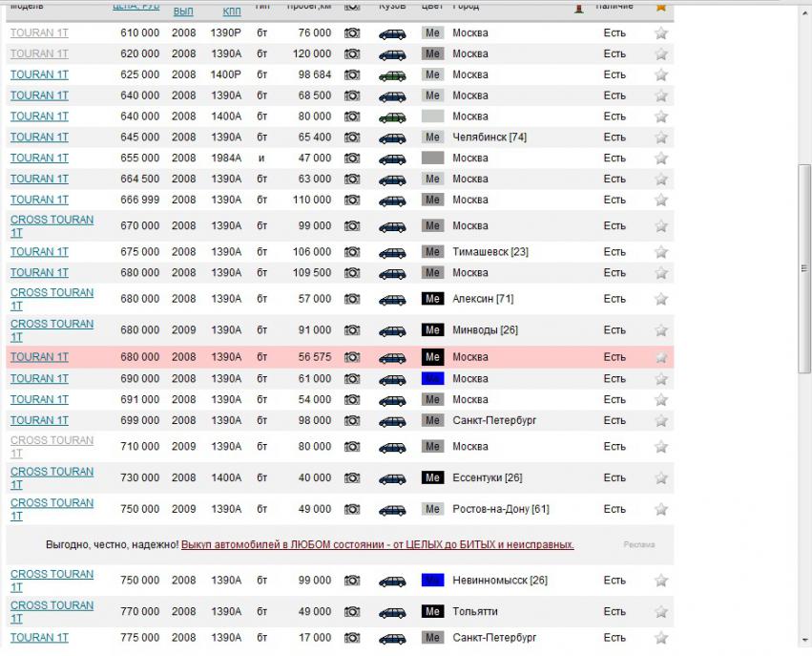Click the scroll down arrow of the vertical scrollbar
The image size is (812, 656).
pos(804,642)
